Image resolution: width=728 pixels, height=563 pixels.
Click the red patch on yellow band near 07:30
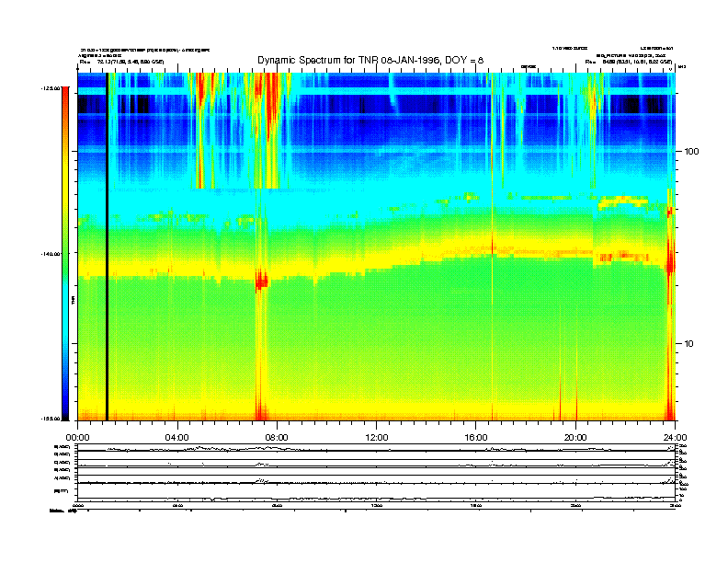pos(261,281)
